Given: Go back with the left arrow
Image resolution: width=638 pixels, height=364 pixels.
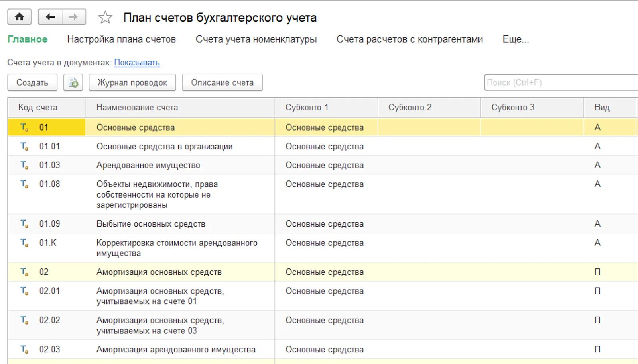Looking at the screenshot, I should tap(50, 17).
